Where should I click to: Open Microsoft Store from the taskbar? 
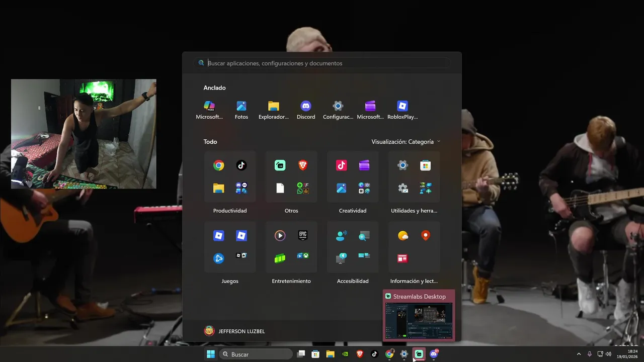[x=315, y=354]
